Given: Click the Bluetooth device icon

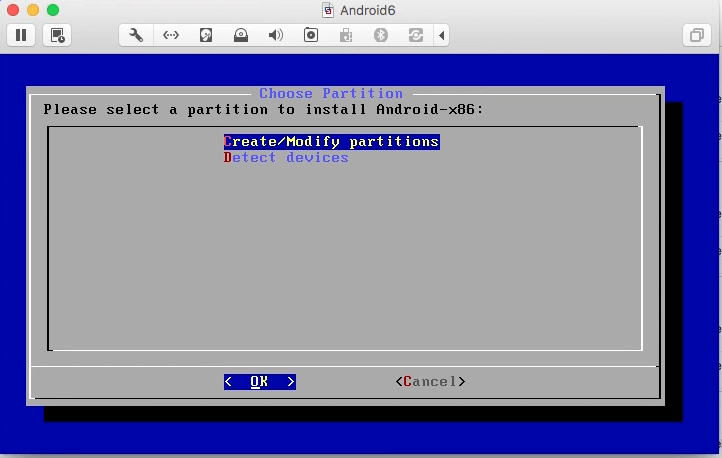Looking at the screenshot, I should [x=381, y=35].
